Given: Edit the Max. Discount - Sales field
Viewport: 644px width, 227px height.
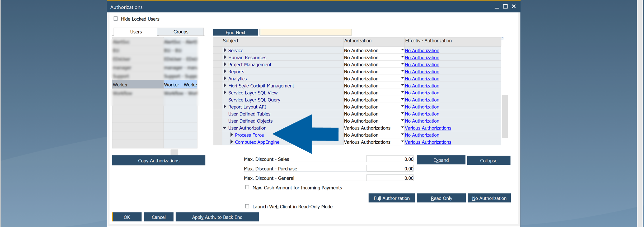Looking at the screenshot, I should (x=390, y=159).
